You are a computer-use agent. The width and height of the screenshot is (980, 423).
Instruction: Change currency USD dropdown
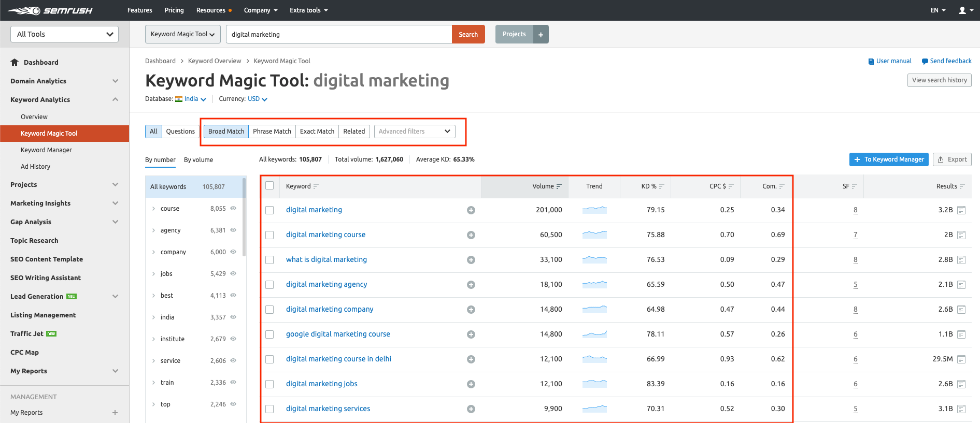click(258, 99)
